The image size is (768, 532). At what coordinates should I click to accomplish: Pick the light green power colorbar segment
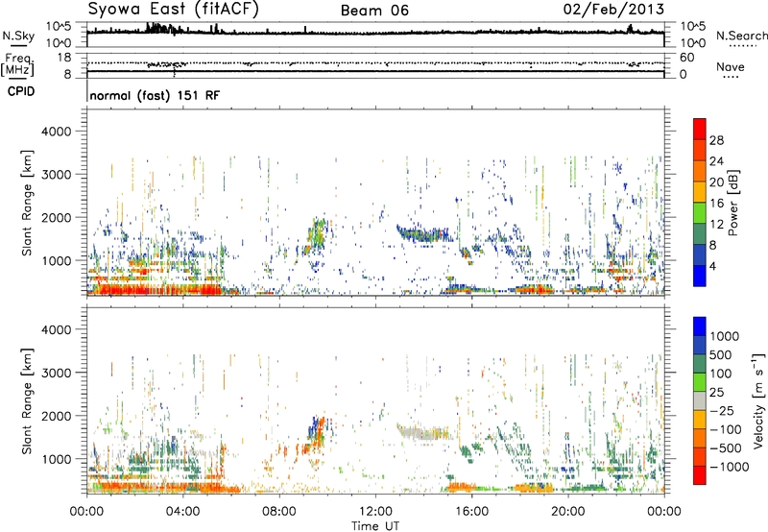pos(700,213)
